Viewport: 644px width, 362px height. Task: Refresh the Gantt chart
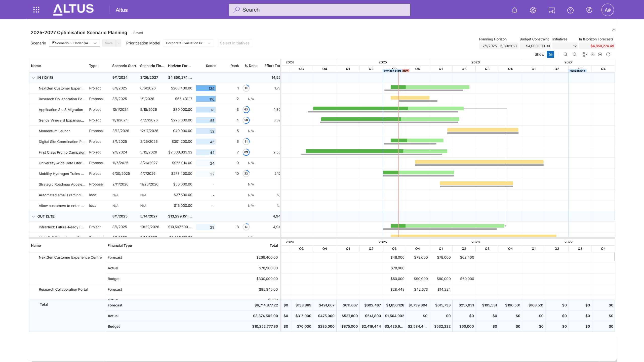click(x=608, y=55)
